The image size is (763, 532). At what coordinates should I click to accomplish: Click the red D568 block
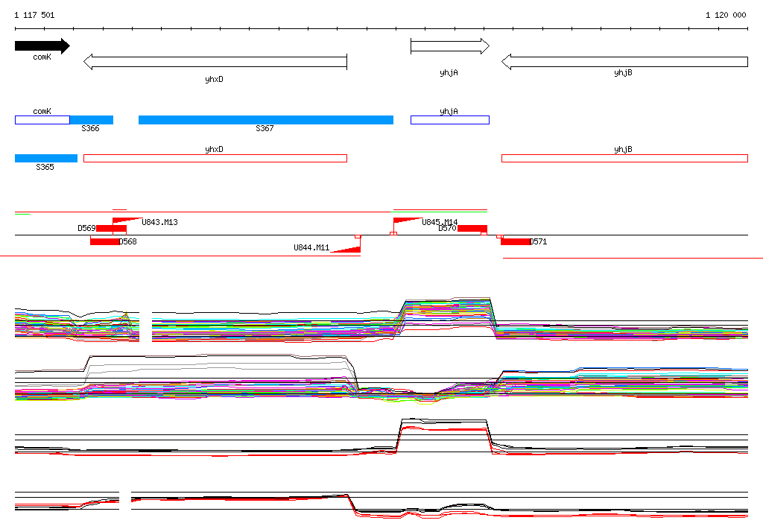pos(104,241)
